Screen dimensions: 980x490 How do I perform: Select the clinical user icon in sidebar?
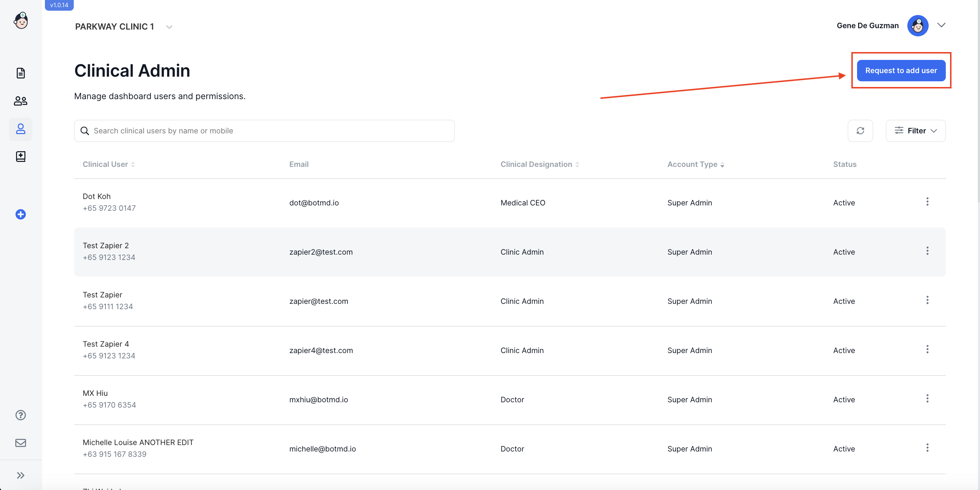(21, 129)
